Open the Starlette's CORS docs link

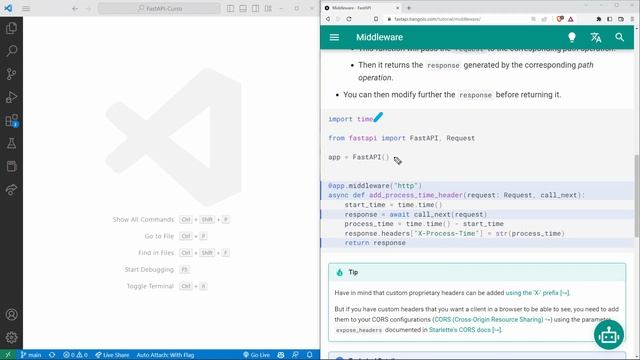(x=465, y=330)
